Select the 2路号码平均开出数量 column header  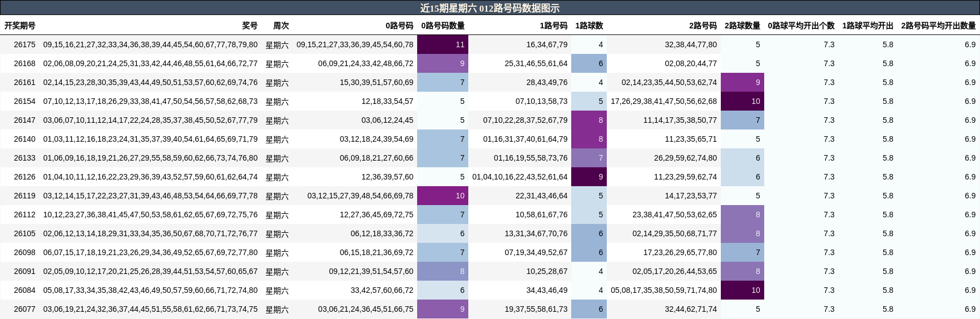click(x=938, y=26)
